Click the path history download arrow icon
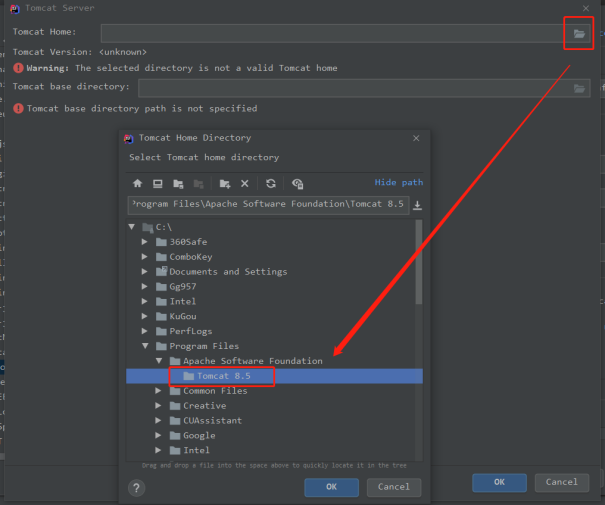The image size is (605, 505). pos(417,205)
